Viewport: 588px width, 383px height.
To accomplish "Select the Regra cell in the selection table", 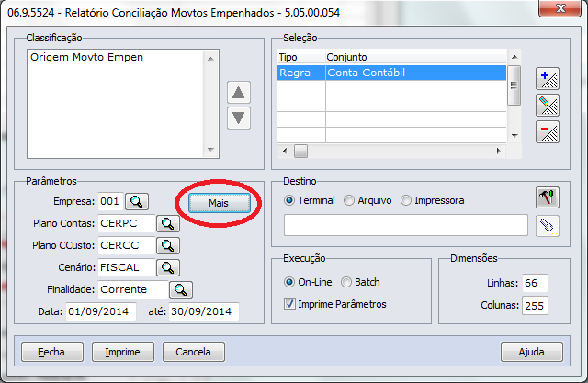I will 301,73.
